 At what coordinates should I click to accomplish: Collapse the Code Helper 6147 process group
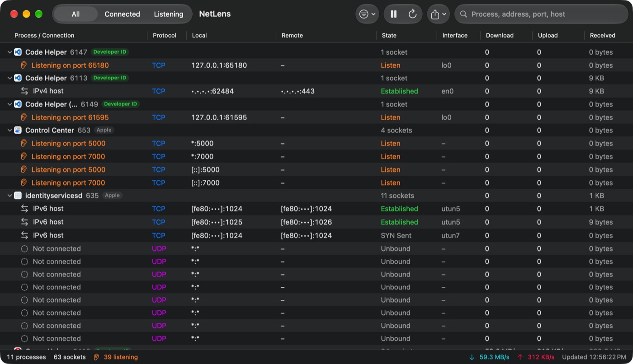(x=9, y=52)
